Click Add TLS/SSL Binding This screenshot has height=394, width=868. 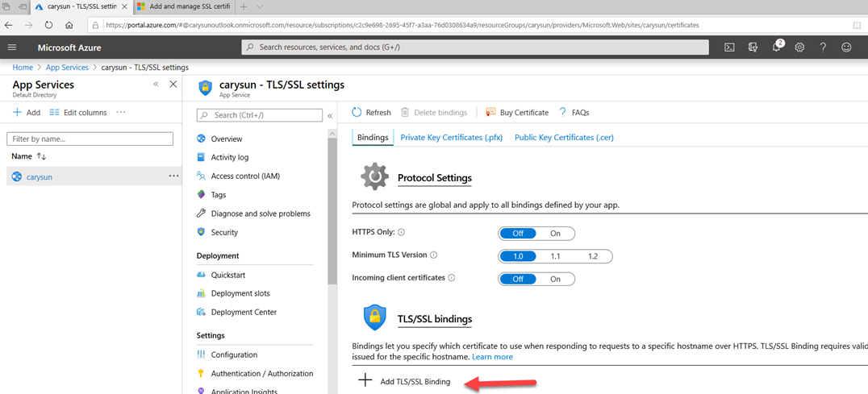pos(405,381)
